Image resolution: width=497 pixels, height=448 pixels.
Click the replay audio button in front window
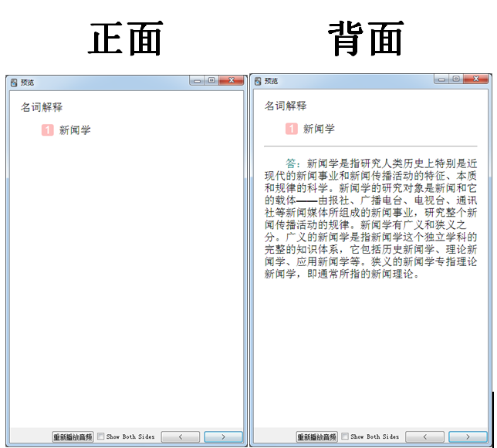click(x=73, y=437)
